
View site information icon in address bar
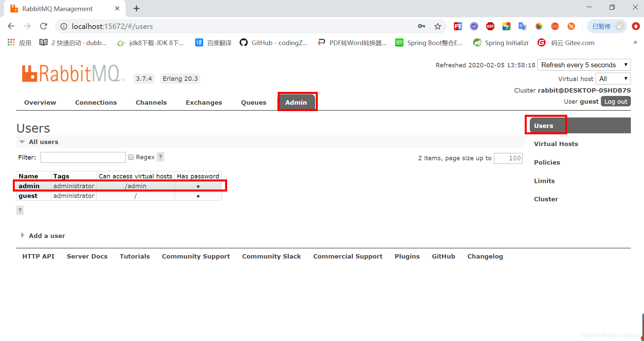[64, 26]
